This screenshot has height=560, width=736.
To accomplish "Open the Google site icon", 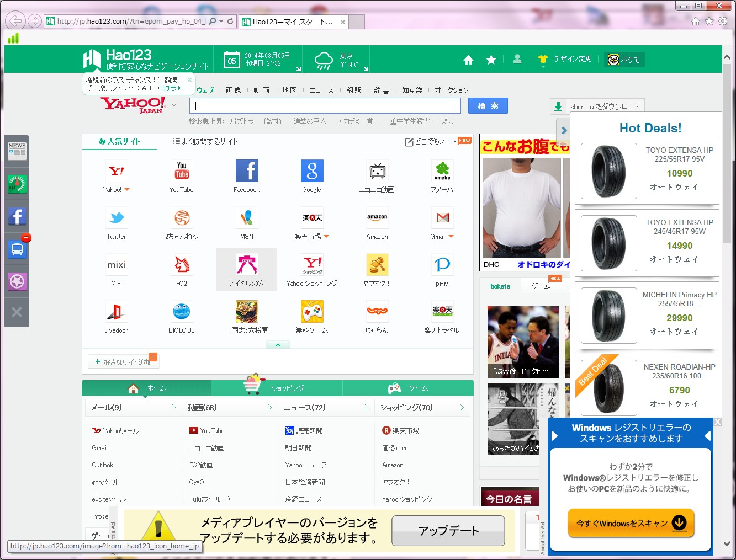I will coord(312,171).
